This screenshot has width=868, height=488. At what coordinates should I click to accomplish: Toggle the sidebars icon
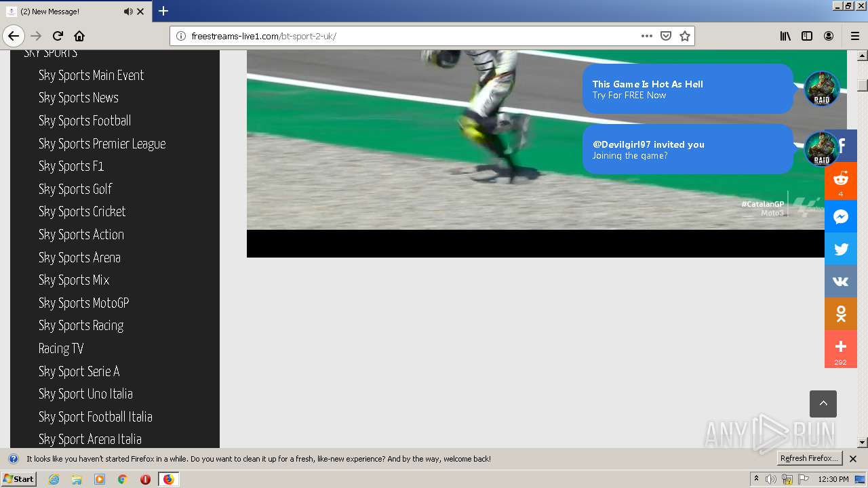(807, 36)
